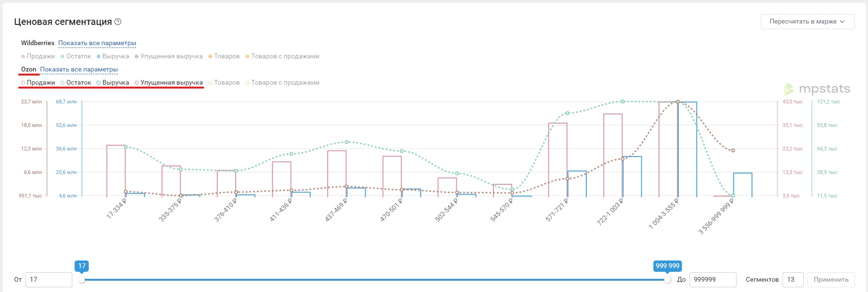
Task: Toggle Ozon Выручка series
Action: pyautogui.click(x=113, y=82)
